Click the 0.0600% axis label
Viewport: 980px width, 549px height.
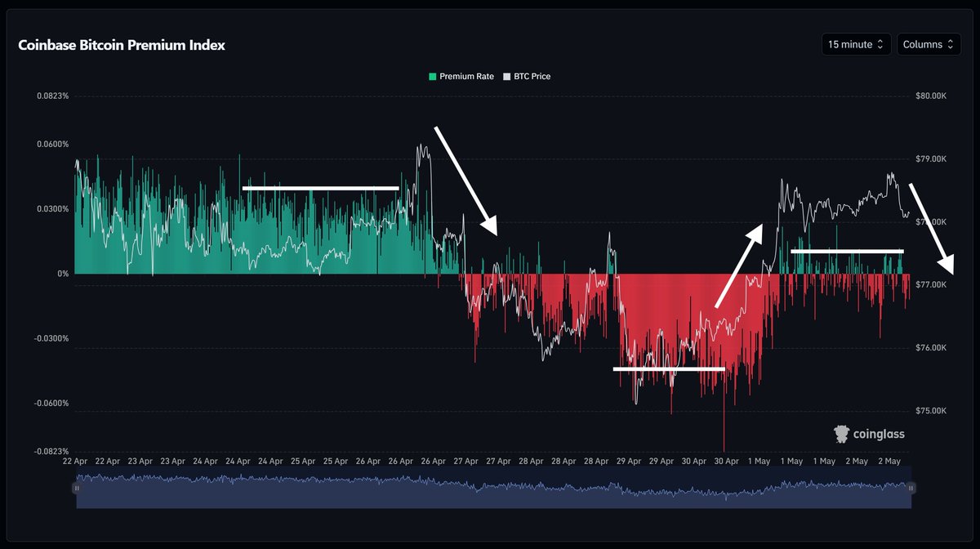(52, 145)
